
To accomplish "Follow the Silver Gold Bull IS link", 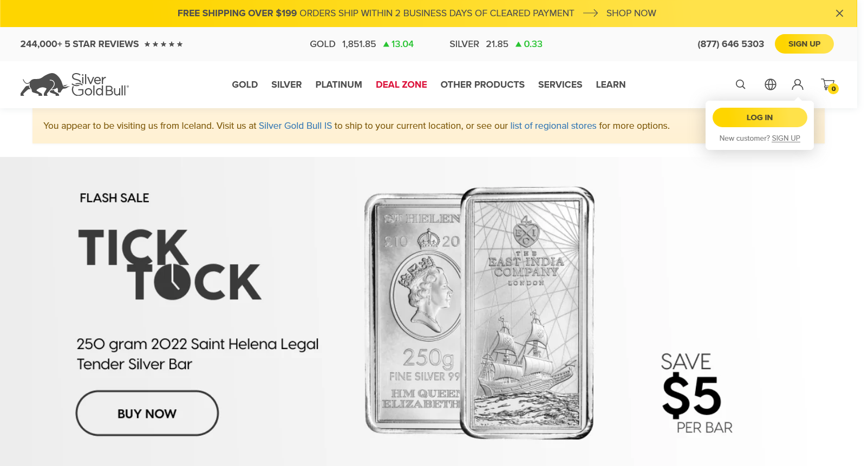I will pyautogui.click(x=295, y=126).
